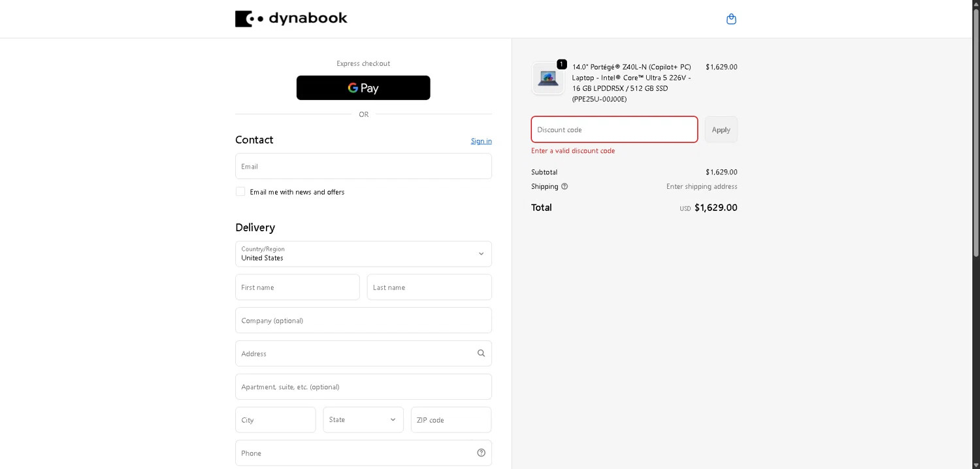Focus the ZIP code field
This screenshot has height=469, width=980.
[x=451, y=420]
